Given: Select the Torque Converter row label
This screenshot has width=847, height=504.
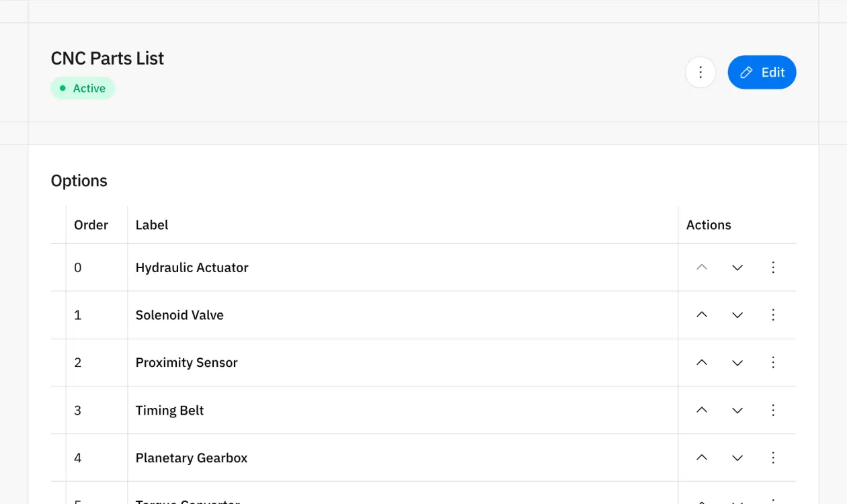Looking at the screenshot, I should coord(188,501).
